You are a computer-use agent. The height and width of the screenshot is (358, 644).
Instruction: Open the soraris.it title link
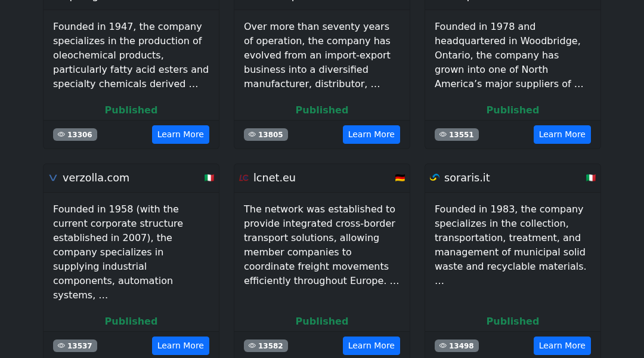[467, 178]
